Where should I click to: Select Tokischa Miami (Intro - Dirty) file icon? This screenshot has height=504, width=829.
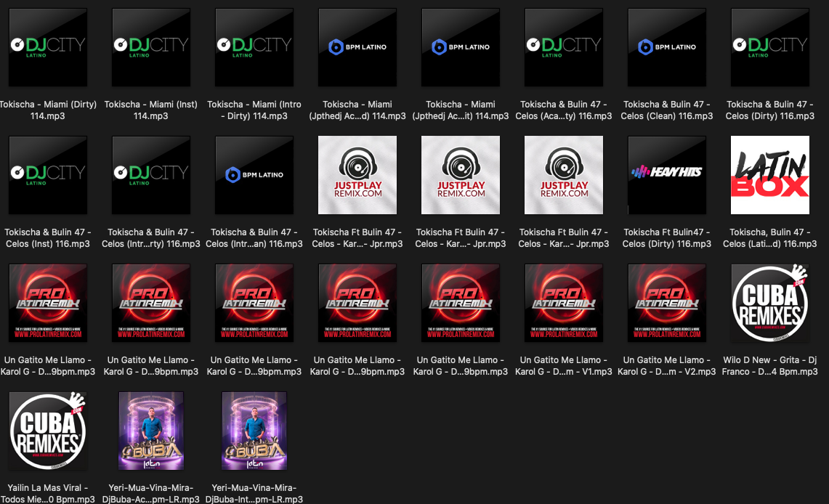pyautogui.click(x=254, y=47)
